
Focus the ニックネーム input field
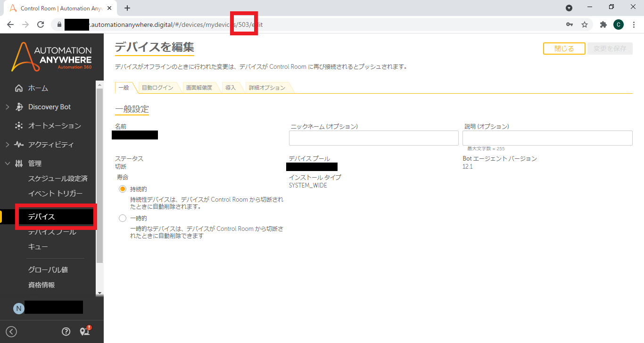(x=373, y=138)
